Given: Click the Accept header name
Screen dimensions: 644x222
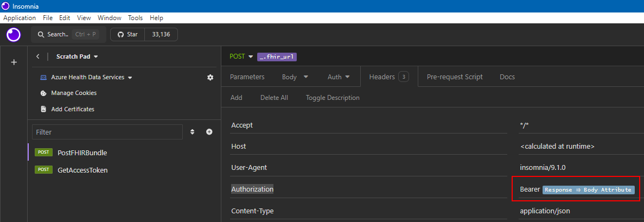Looking at the screenshot, I should [x=242, y=125].
